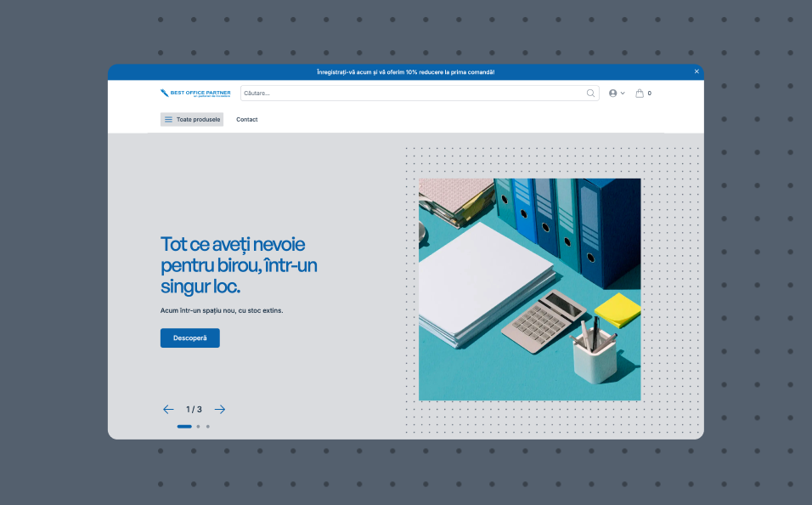Go to previous slide with left arrow
The width and height of the screenshot is (812, 505).
[x=168, y=409]
